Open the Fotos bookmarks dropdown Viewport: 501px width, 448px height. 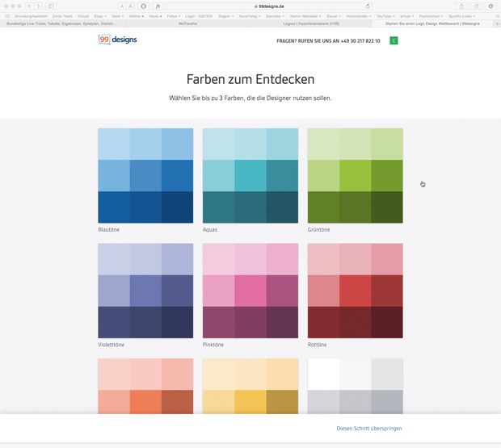pyautogui.click(x=174, y=16)
